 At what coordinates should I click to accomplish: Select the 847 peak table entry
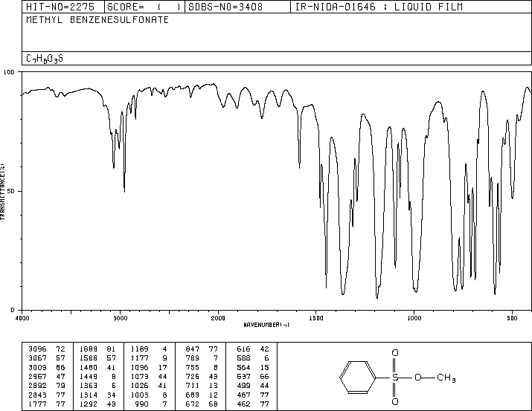coord(202,349)
